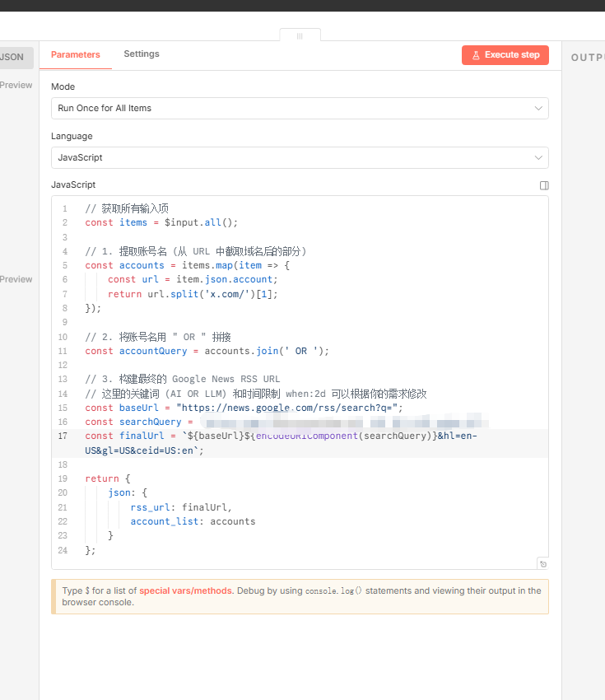Open the Mode dropdown showing Run Once
This screenshot has width=605, height=700.
[x=300, y=108]
